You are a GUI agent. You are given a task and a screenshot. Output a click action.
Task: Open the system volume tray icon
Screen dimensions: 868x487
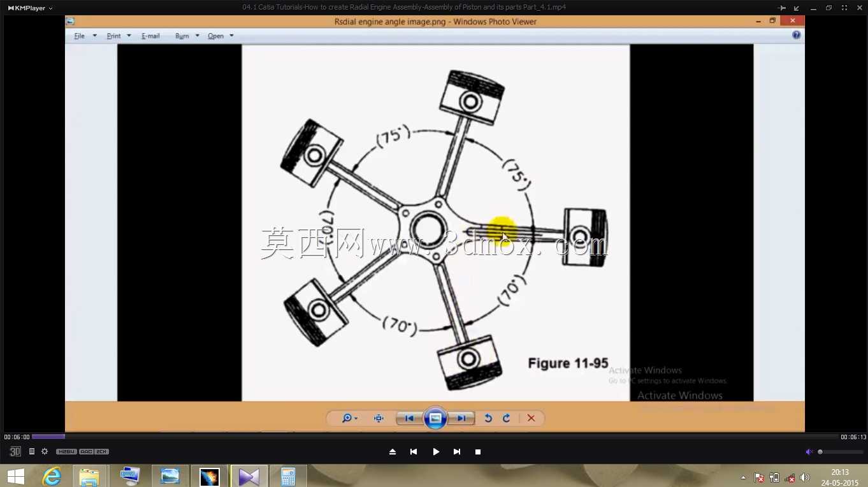805,477
